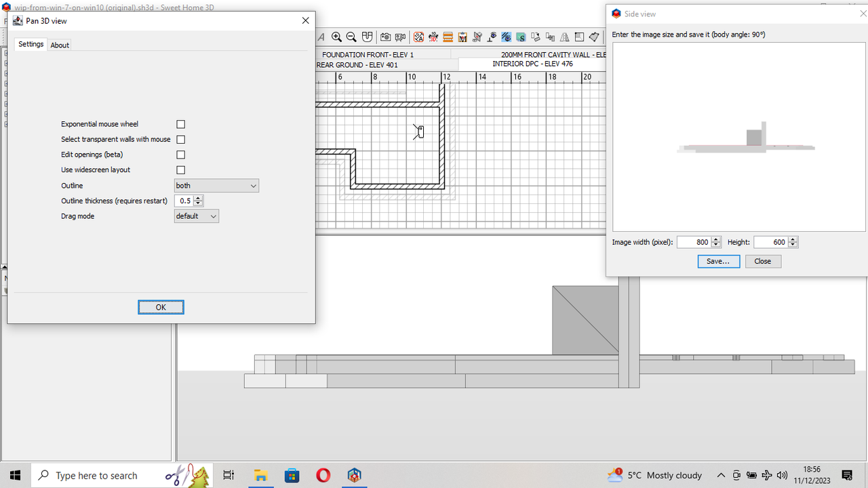
Task: Open the Outline dropdown showing 'both'
Action: tap(216, 185)
